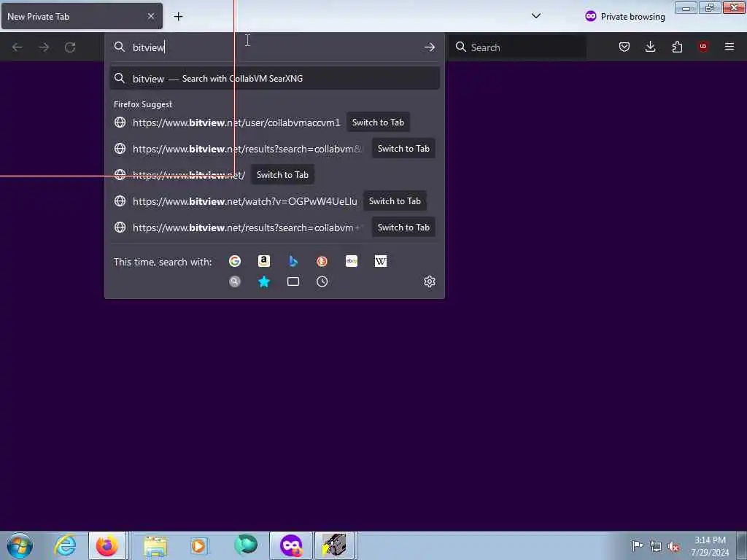Image resolution: width=747 pixels, height=560 pixels.
Task: Switch to Firefox private window in taskbar
Action: (291, 545)
